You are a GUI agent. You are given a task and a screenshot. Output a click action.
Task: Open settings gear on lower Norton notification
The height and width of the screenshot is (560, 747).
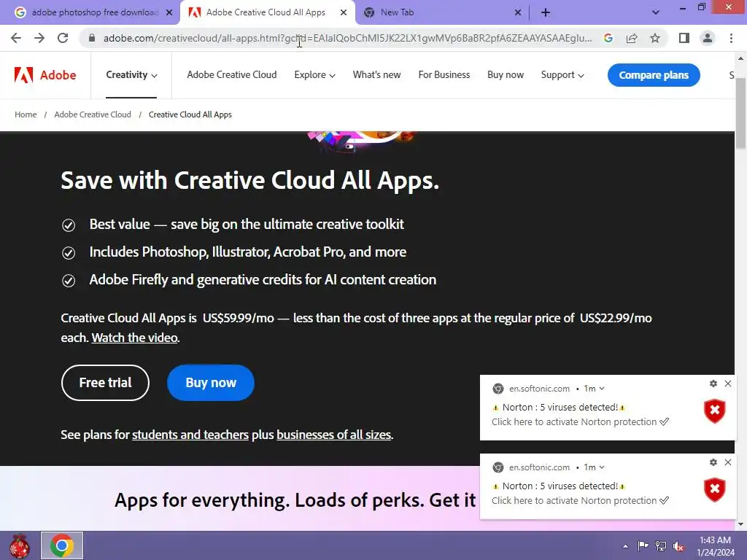[713, 462]
